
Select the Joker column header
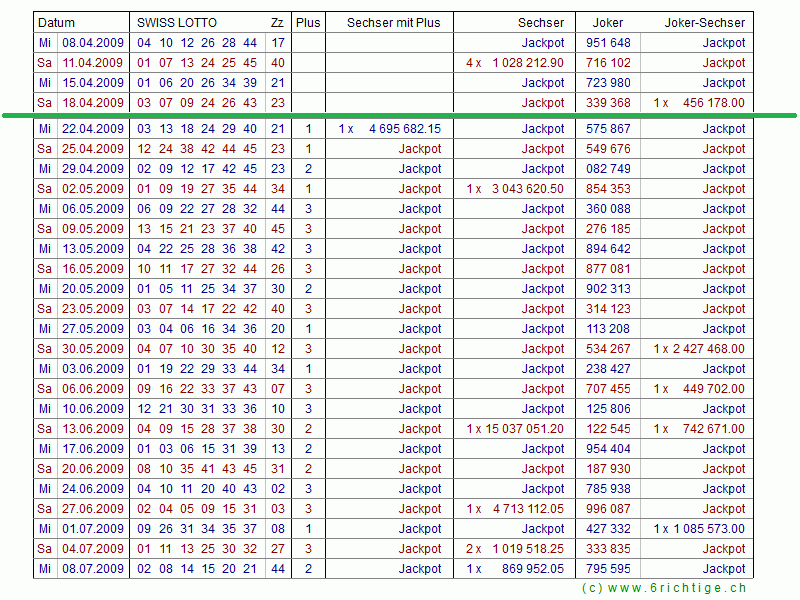coord(608,23)
